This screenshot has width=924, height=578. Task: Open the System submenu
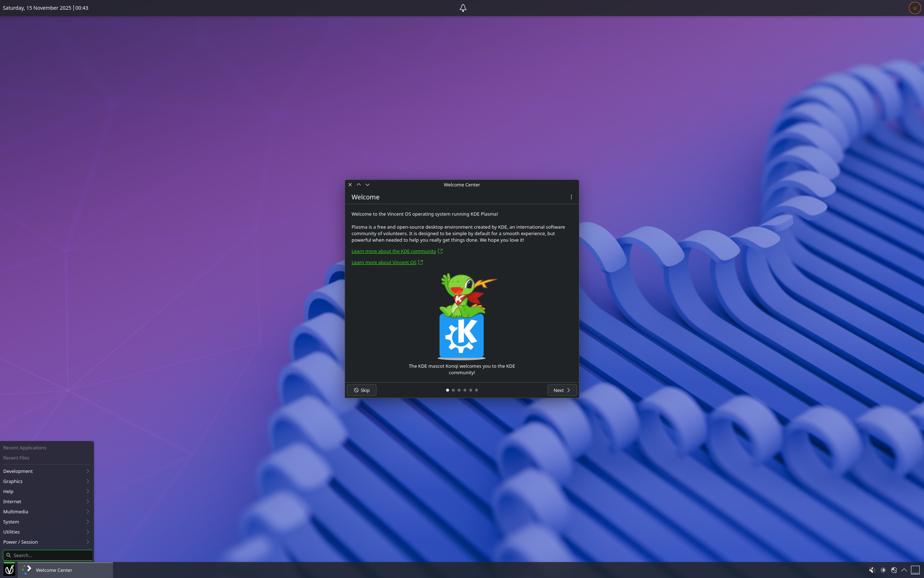point(47,522)
